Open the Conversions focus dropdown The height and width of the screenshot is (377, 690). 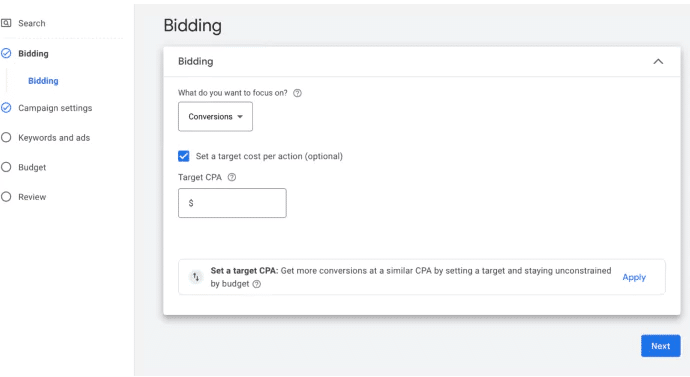coord(215,117)
